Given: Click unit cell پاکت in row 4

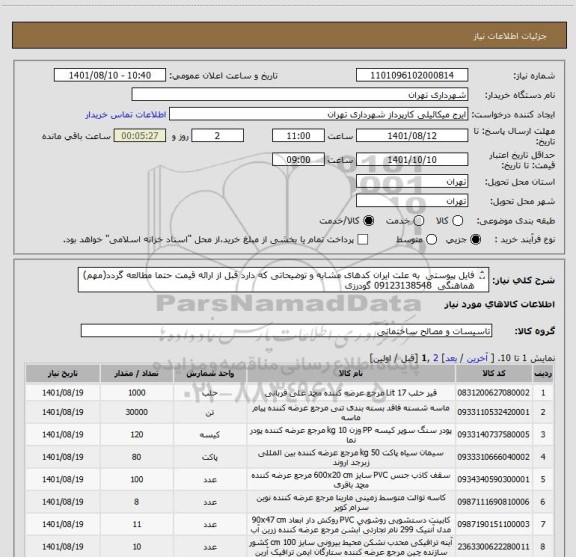Looking at the screenshot, I should coord(210,457).
